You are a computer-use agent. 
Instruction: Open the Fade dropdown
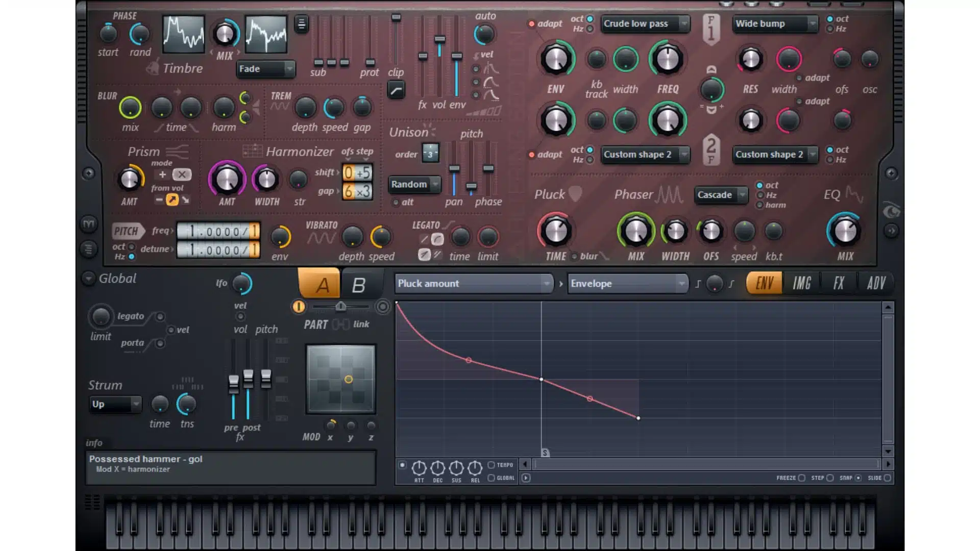tap(266, 69)
